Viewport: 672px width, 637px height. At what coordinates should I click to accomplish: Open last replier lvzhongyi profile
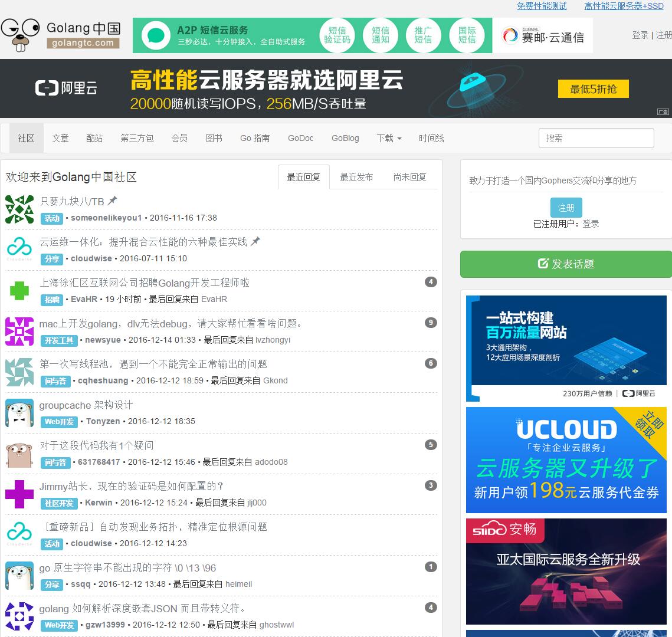[273, 340]
